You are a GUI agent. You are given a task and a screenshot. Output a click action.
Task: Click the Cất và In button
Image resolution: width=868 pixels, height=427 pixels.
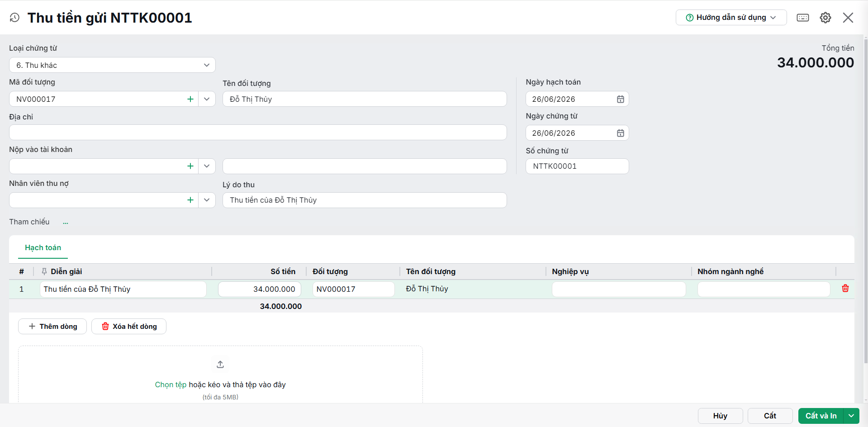(821, 416)
